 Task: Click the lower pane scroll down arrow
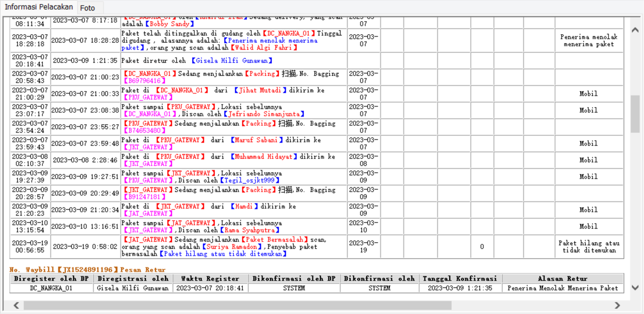(635, 288)
